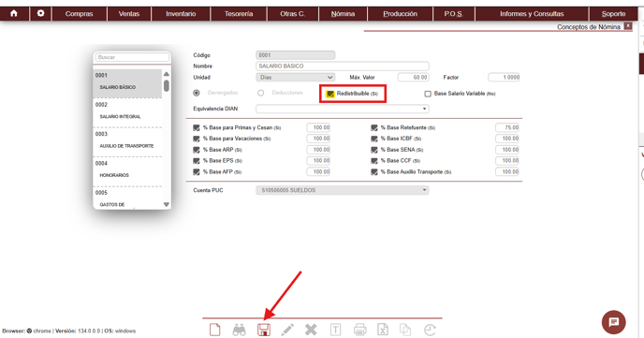Viewport: 644px width, 338px height.
Task: Toggle % Base Retefuente checkbox
Action: pos(374,127)
